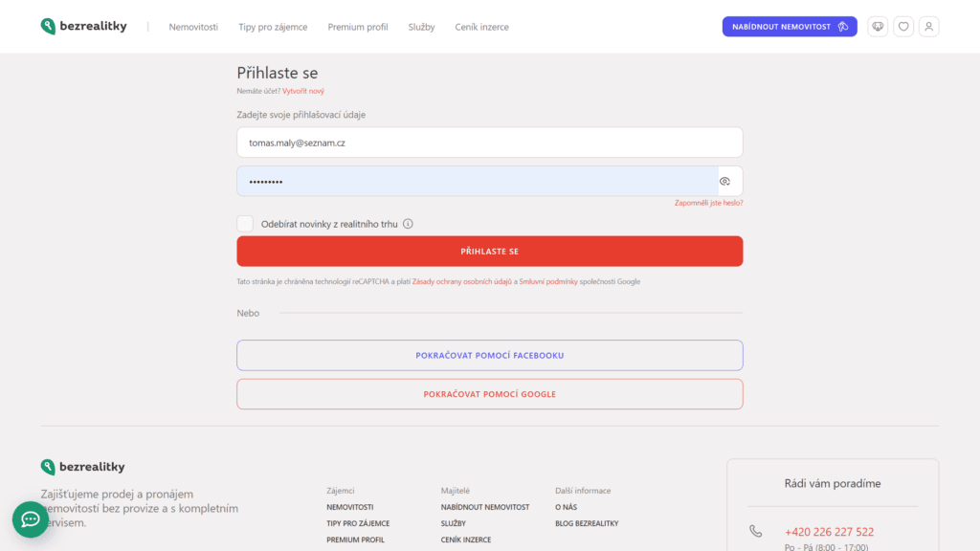Open the watchdog dog icon
This screenshot has width=980, height=551.
[878, 27]
